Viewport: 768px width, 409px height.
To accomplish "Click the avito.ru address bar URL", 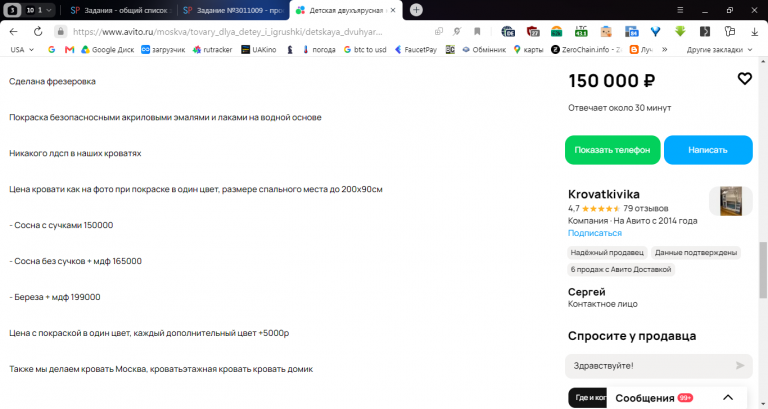I will [227, 32].
